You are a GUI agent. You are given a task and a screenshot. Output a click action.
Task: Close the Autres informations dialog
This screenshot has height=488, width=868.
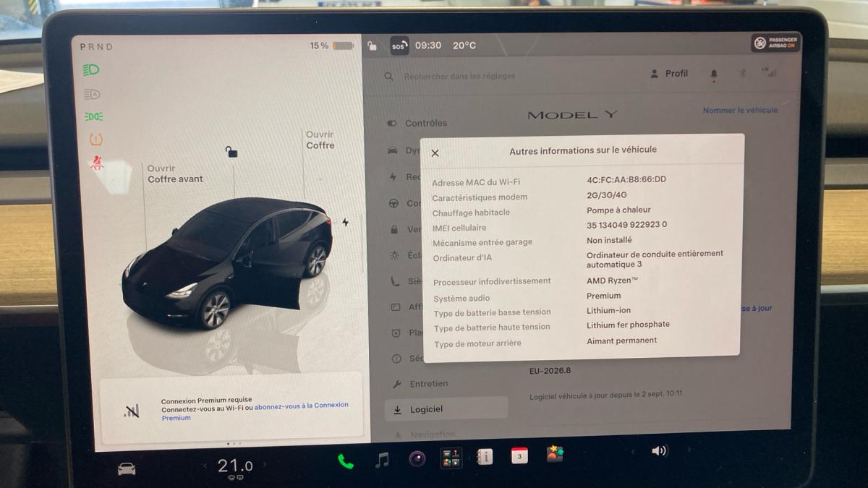(x=435, y=153)
